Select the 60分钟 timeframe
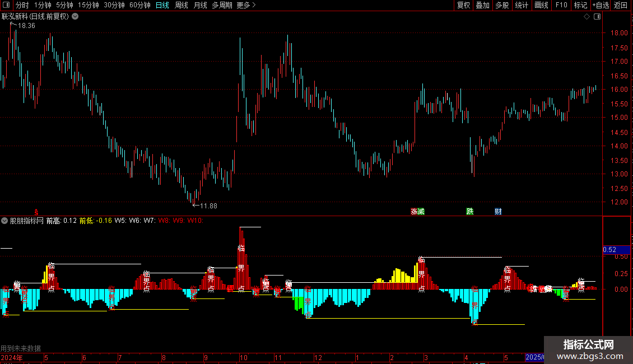The width and height of the screenshot is (633, 364). click(x=139, y=5)
